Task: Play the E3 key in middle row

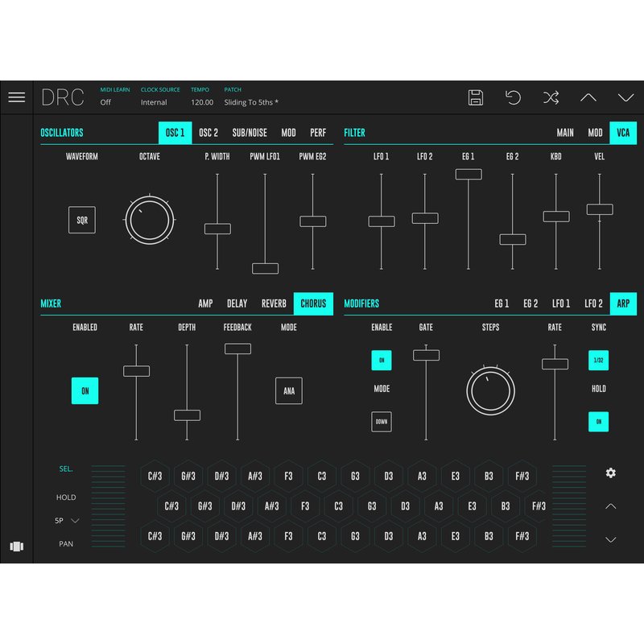Action: click(472, 506)
